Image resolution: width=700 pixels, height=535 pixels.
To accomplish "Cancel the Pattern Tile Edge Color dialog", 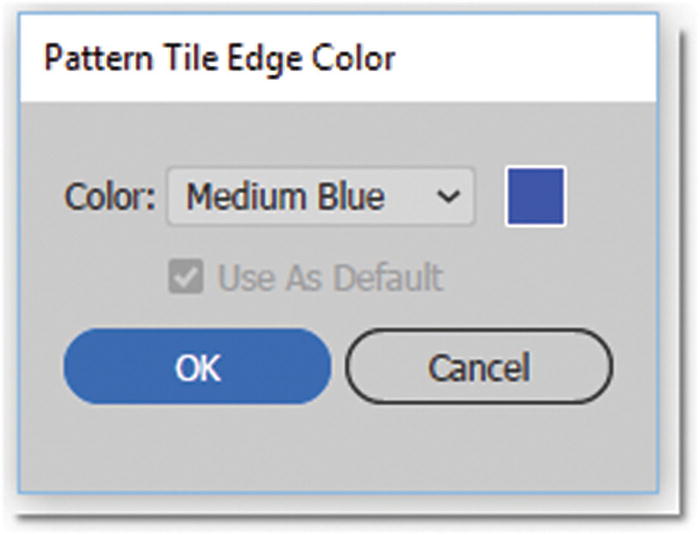I will (478, 367).
